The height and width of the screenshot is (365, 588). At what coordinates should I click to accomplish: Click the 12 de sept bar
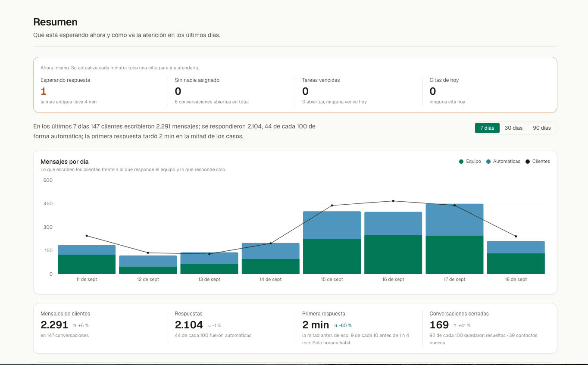(x=148, y=265)
